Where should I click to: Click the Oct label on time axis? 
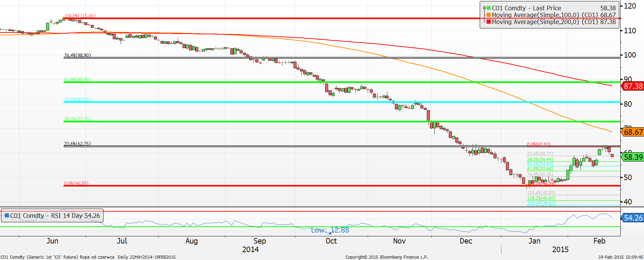coord(331,241)
